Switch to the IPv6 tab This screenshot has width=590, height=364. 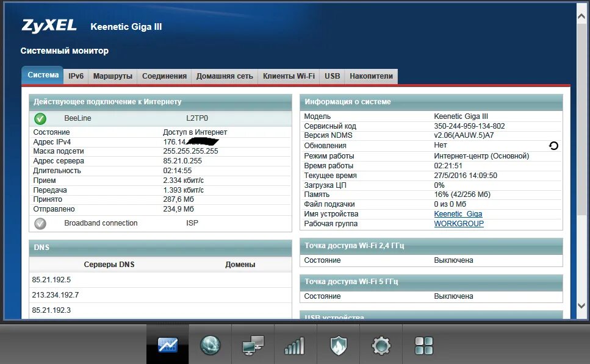coord(76,76)
